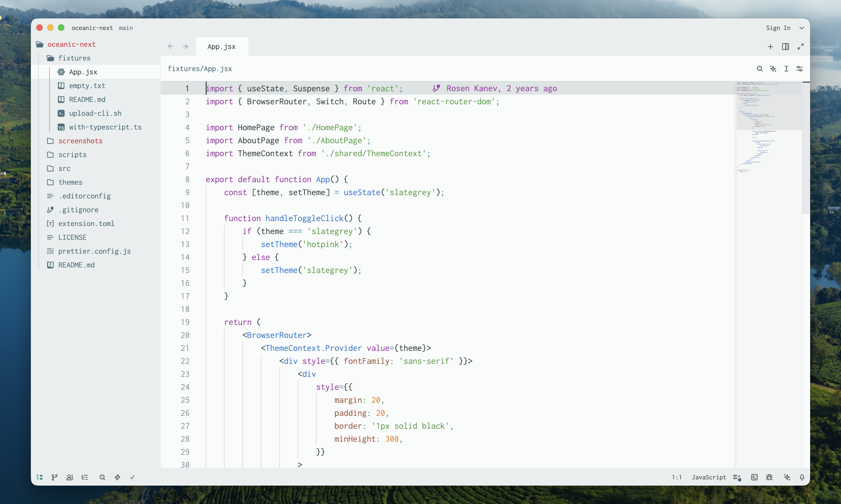
Task: Click Sign In button
Action: pos(778,28)
